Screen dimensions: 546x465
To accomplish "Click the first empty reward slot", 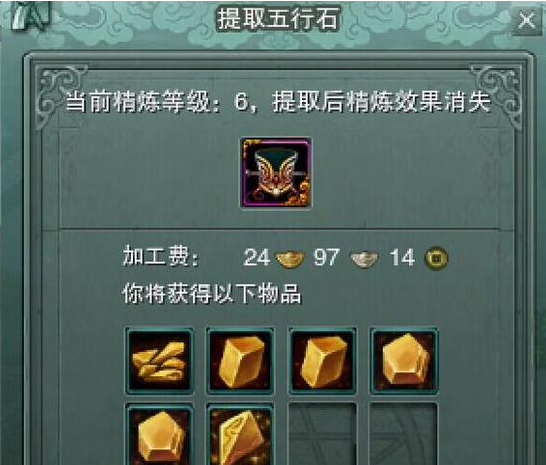I will point(323,434).
